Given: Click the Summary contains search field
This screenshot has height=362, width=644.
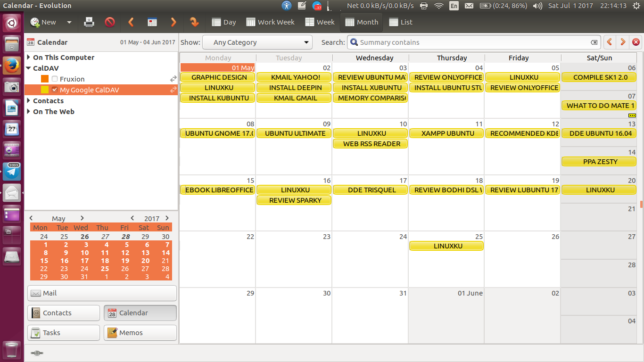Looking at the screenshot, I should [x=474, y=42].
